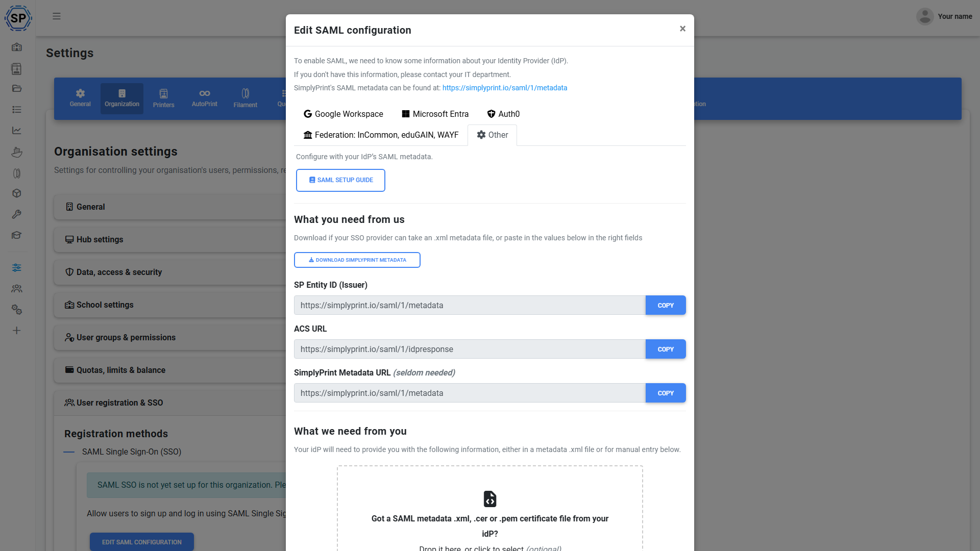Select the Microsoft Entra provider tab
The width and height of the screenshot is (980, 551).
tap(435, 114)
